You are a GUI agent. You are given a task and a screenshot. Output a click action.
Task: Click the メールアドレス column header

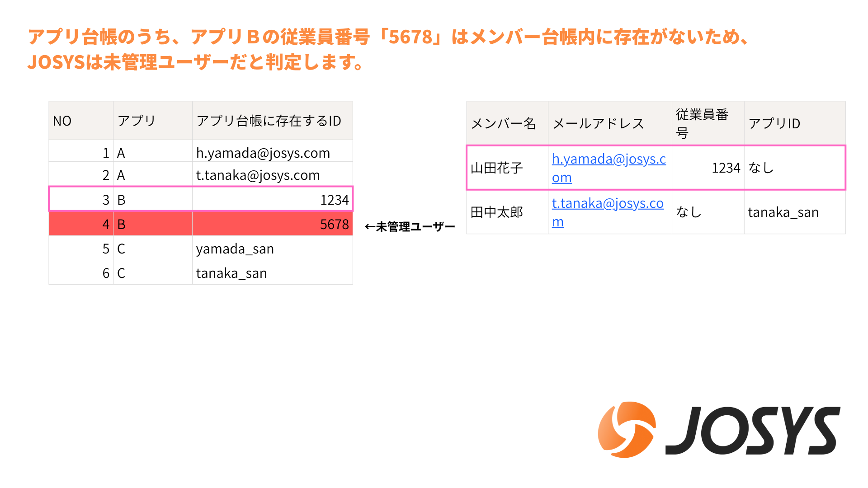[x=598, y=123]
